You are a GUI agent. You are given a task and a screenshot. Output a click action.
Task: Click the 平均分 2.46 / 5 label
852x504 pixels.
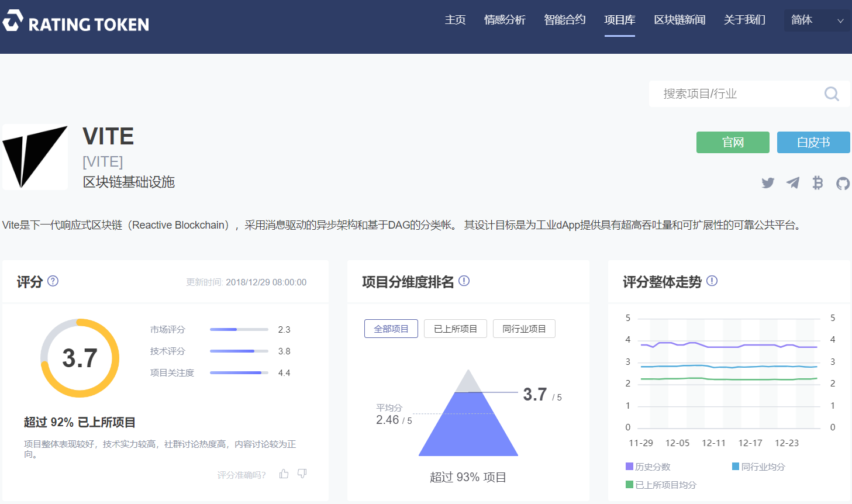click(x=394, y=415)
